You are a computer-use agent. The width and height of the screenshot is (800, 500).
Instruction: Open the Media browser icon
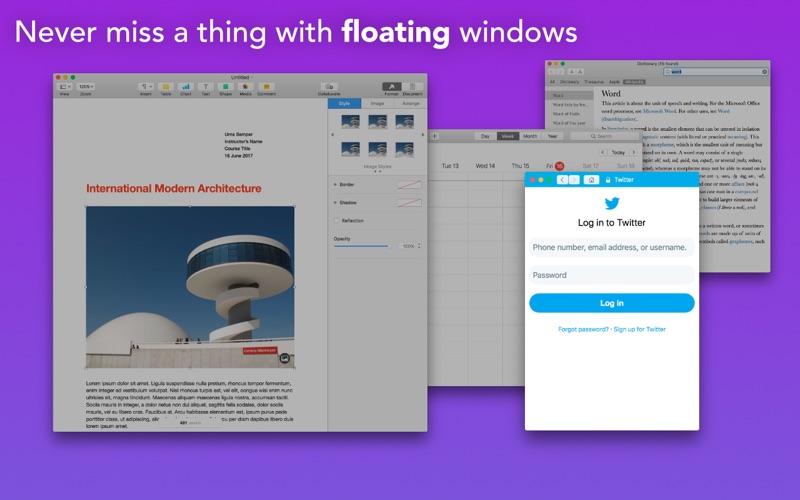(245, 87)
